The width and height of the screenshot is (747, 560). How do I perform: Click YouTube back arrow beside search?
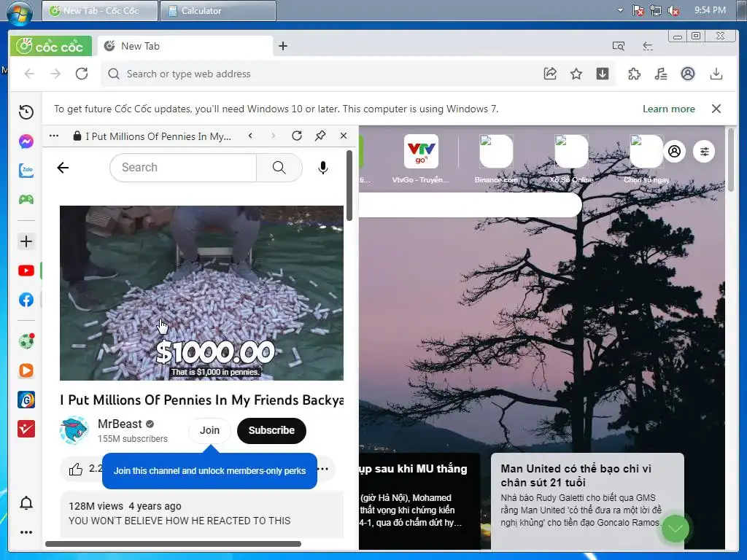63,168
